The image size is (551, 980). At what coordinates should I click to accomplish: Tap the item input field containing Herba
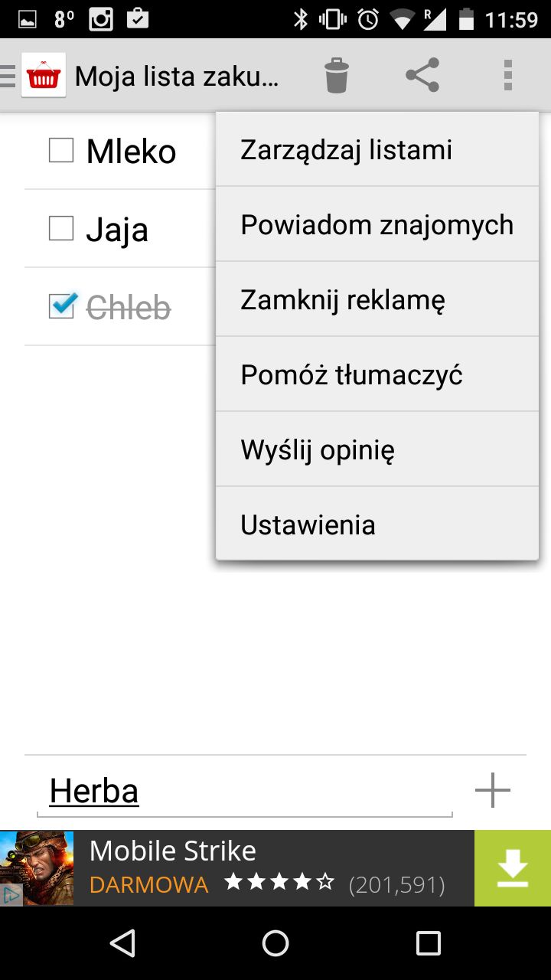coord(245,792)
